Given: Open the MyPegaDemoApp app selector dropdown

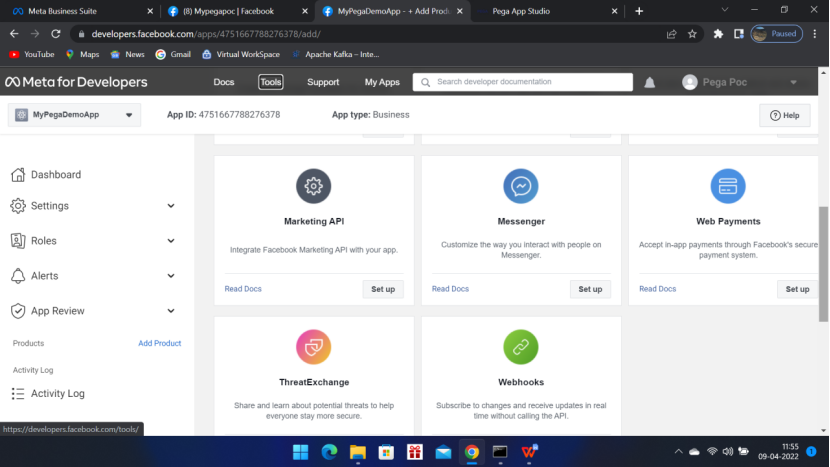Looking at the screenshot, I should (74, 115).
